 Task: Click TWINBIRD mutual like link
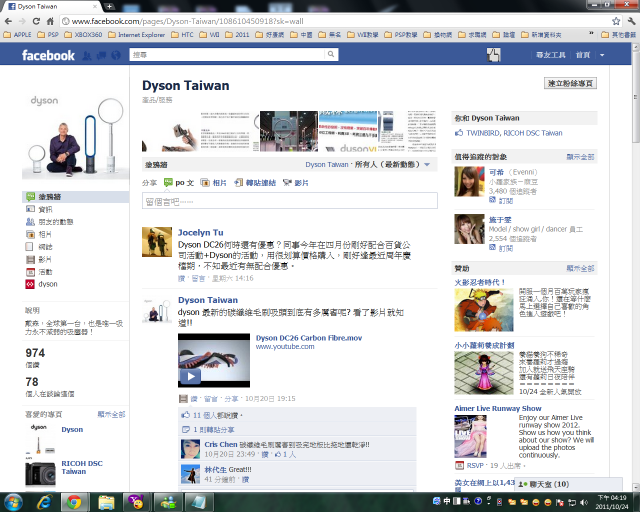click(x=483, y=133)
